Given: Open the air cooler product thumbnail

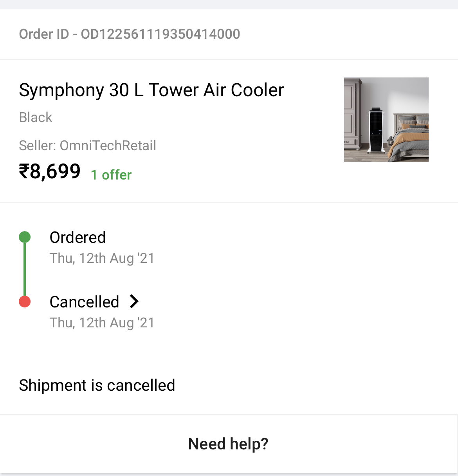Looking at the screenshot, I should click(386, 120).
